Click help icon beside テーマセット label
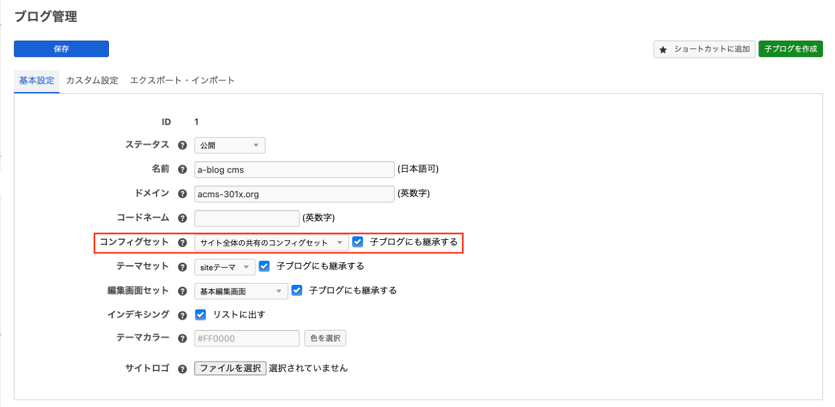835x407 pixels. pos(182,267)
